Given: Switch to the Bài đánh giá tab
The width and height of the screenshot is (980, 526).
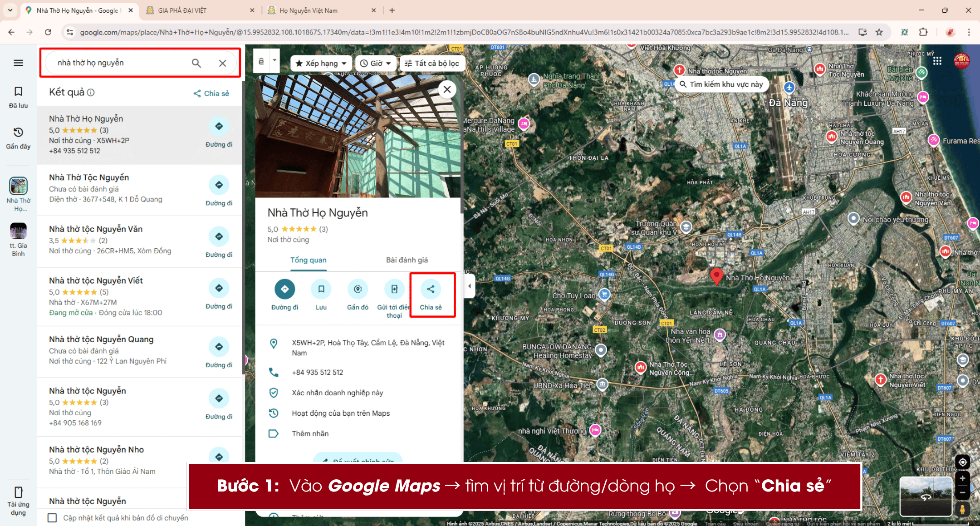Looking at the screenshot, I should click(x=407, y=260).
